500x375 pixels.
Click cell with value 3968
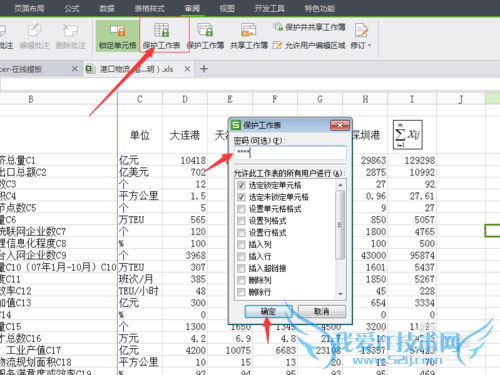pos(185,255)
